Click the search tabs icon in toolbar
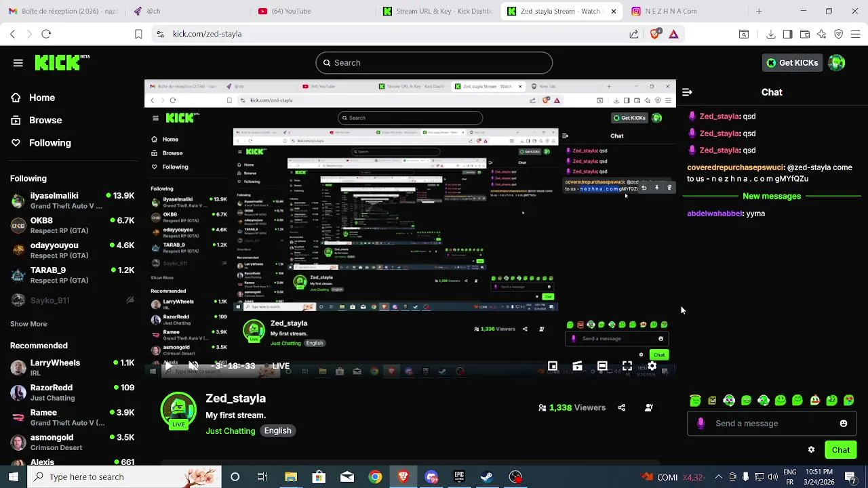The height and width of the screenshot is (488, 868). pos(744,34)
